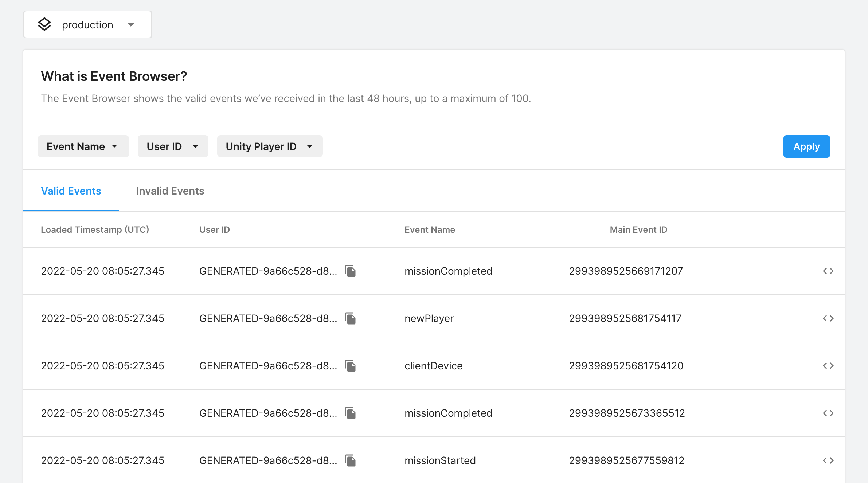This screenshot has height=483, width=868.
Task: Copy User ID for event 2993989525673365512
Action: pyautogui.click(x=350, y=413)
